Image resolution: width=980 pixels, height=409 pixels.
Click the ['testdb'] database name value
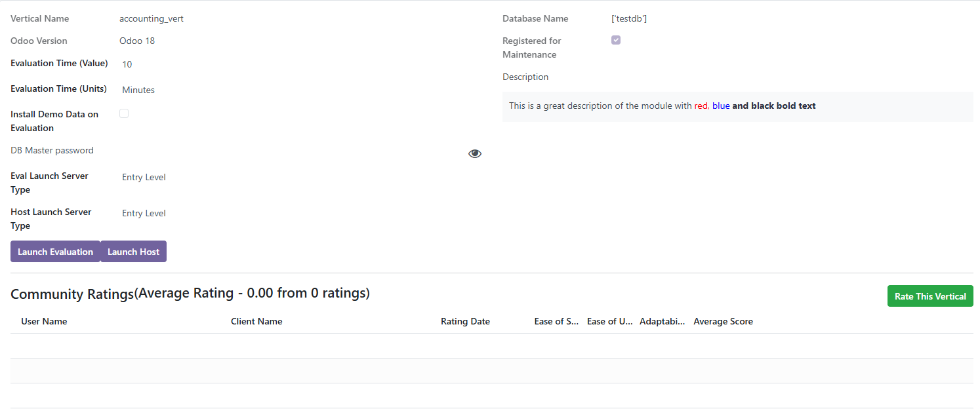(629, 18)
